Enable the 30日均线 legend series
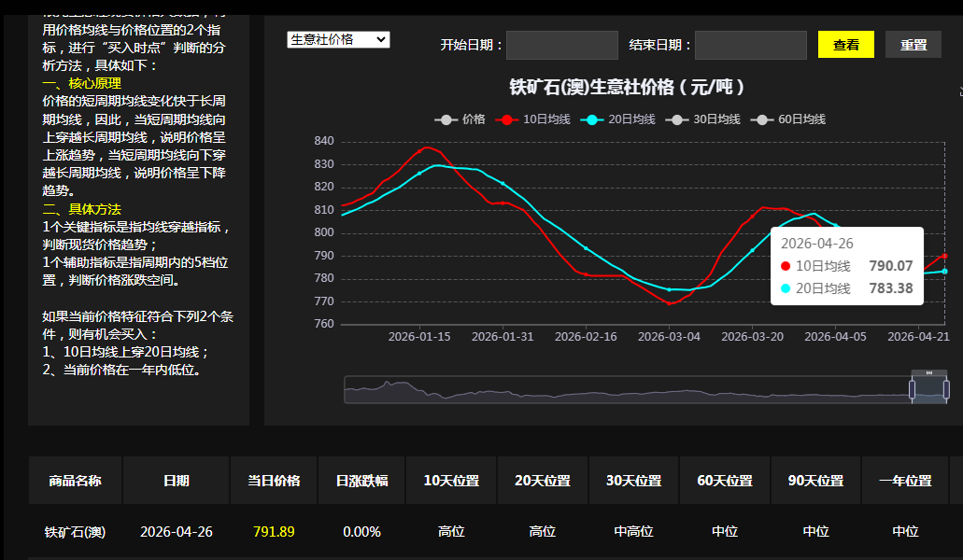 [x=702, y=119]
